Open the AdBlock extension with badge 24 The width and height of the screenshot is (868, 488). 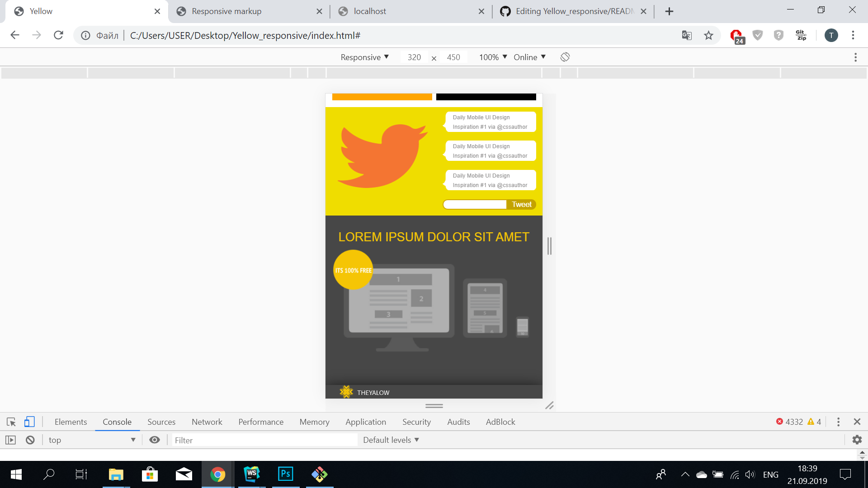[737, 36]
